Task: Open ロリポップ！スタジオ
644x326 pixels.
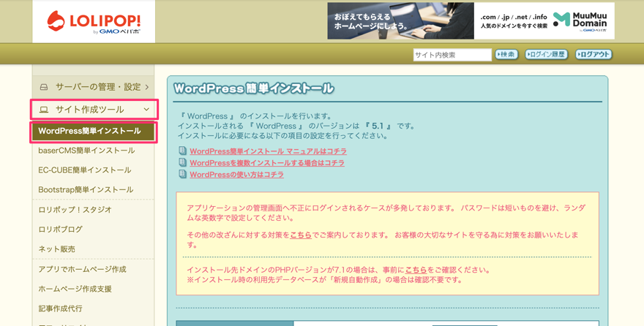Action: tap(75, 210)
